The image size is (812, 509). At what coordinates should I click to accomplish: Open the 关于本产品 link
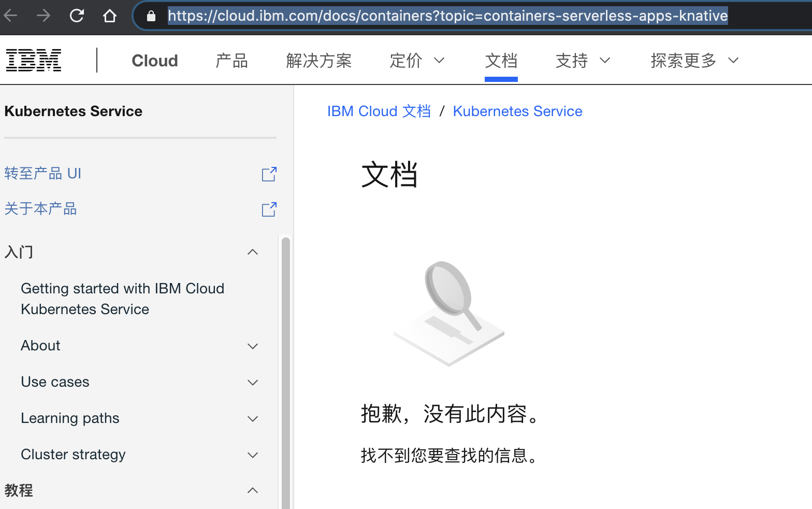(x=40, y=209)
